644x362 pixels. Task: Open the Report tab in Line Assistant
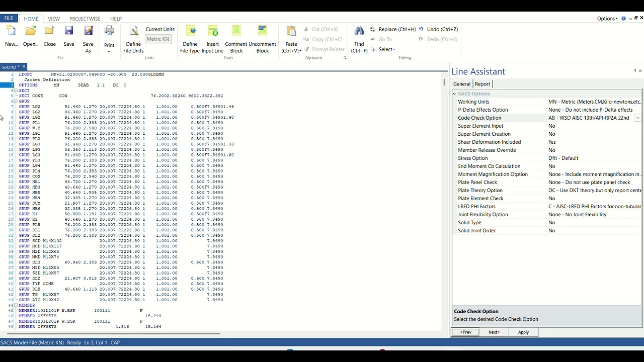[x=482, y=84]
